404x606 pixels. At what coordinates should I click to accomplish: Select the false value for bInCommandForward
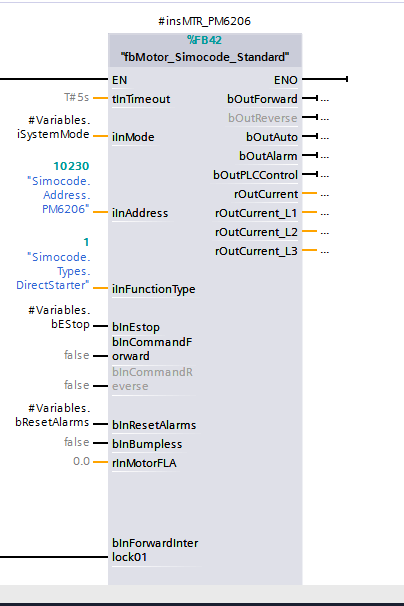pyautogui.click(x=77, y=355)
